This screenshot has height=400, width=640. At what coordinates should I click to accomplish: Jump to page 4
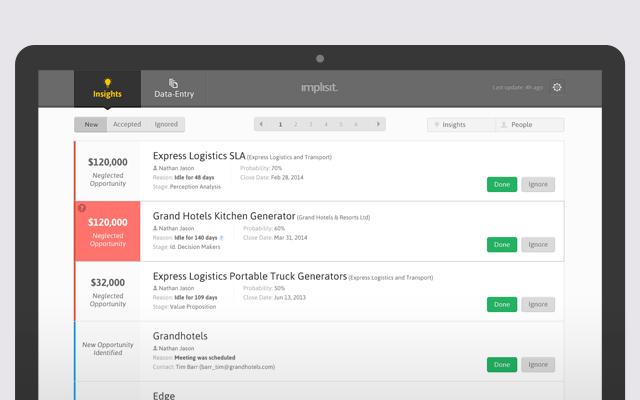click(326, 124)
